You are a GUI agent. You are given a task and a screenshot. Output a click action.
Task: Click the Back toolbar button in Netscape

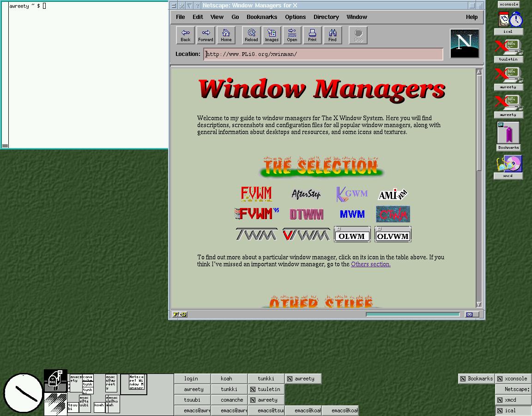[x=185, y=35]
